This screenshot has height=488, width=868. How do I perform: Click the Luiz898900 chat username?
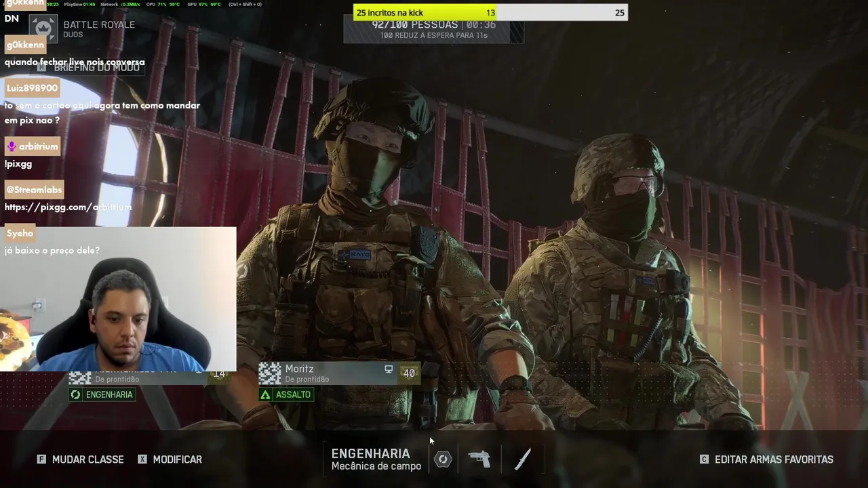(32, 88)
